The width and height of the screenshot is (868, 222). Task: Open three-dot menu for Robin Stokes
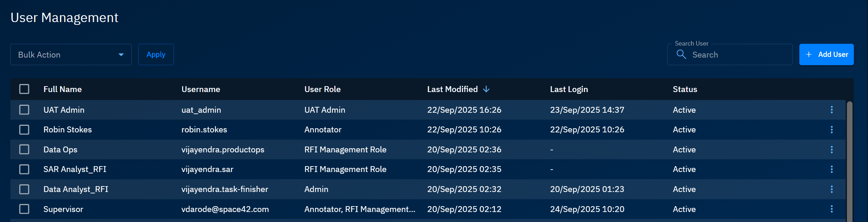(831, 130)
